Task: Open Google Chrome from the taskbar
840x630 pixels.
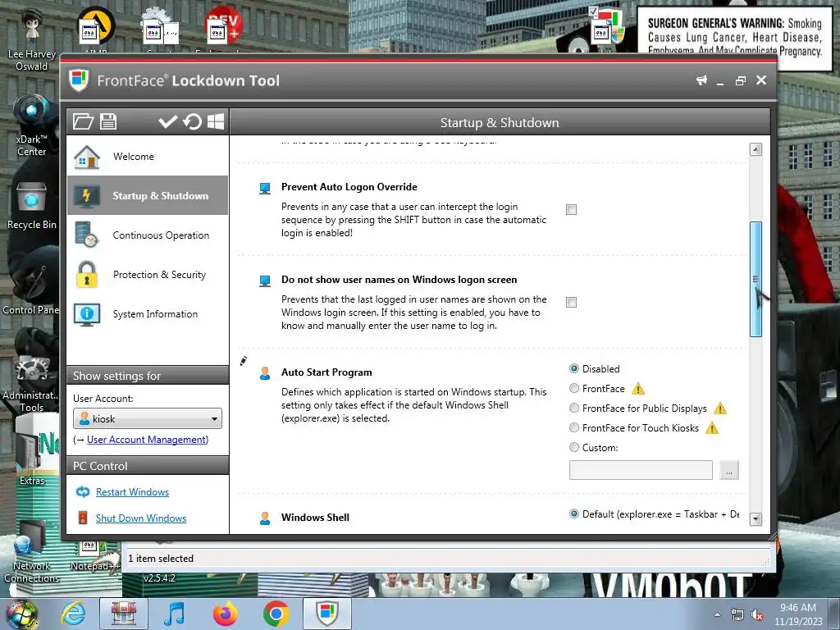Action: (x=276, y=614)
